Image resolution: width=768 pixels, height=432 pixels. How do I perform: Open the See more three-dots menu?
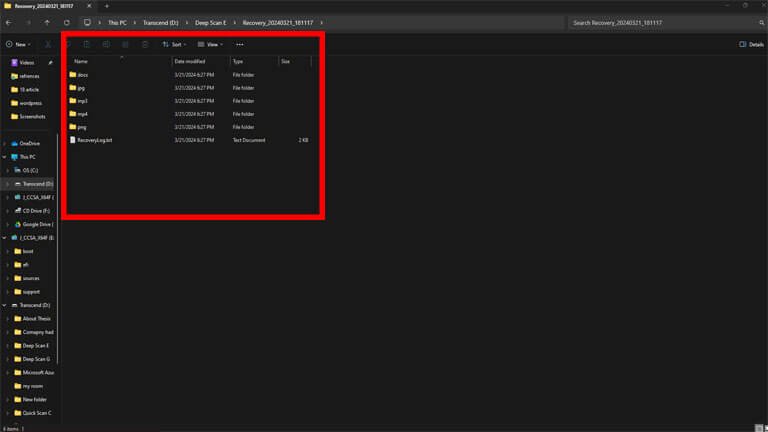point(240,45)
